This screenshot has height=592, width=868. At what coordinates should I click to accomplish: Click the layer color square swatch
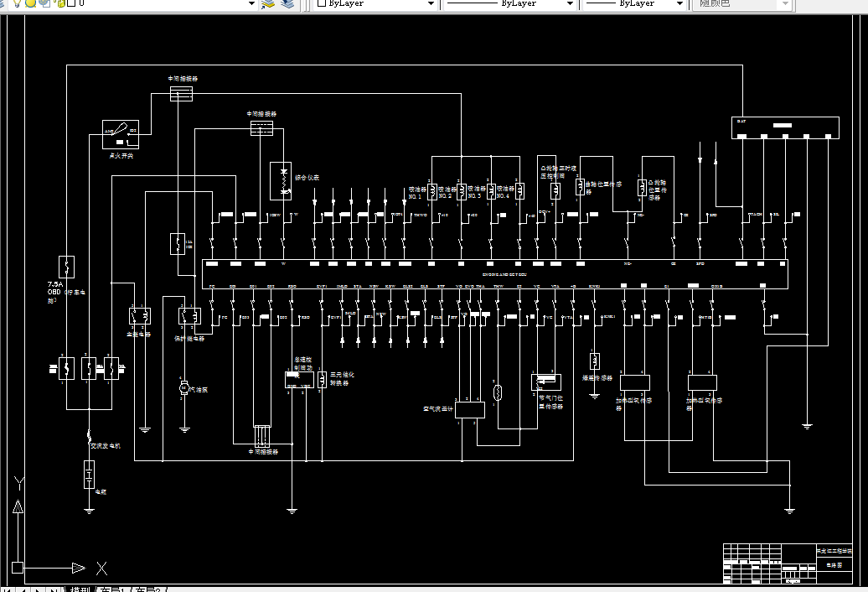tap(71, 3)
